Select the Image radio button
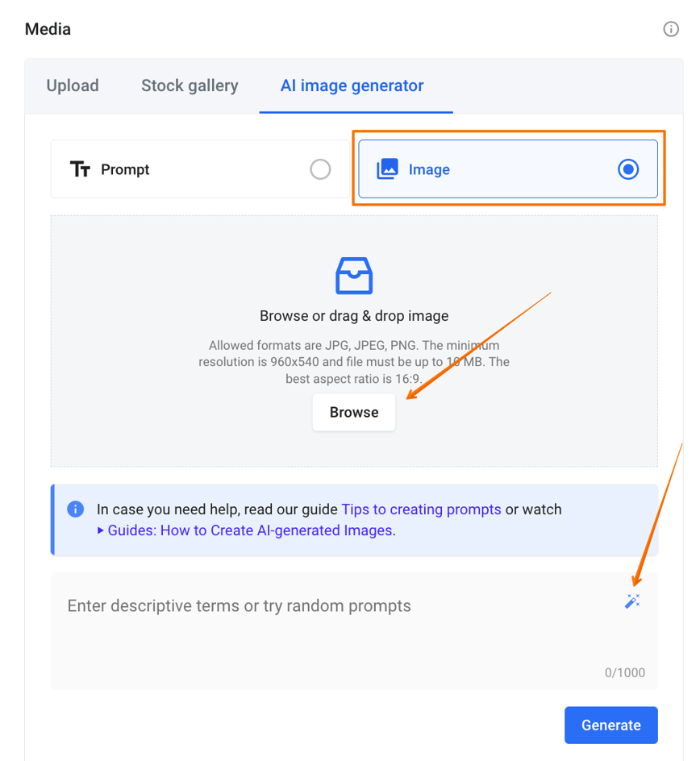 (627, 169)
